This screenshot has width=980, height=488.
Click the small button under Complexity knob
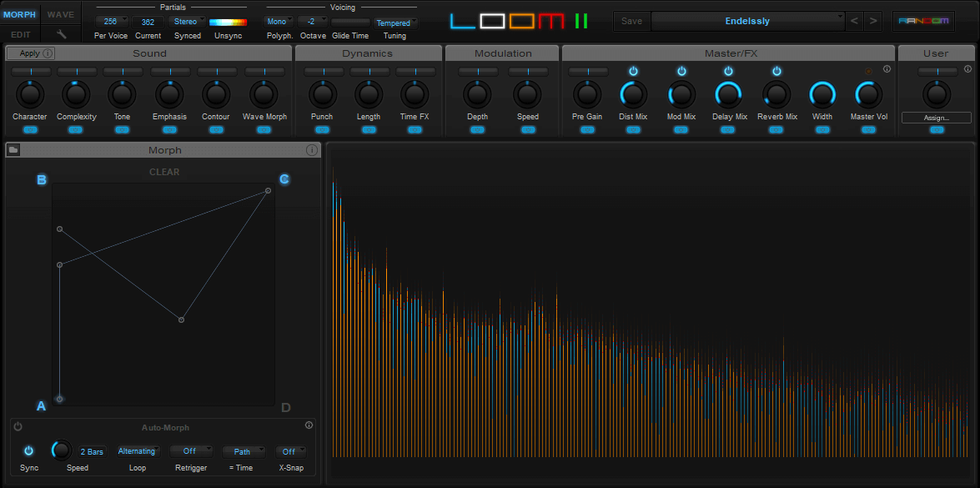[76, 130]
